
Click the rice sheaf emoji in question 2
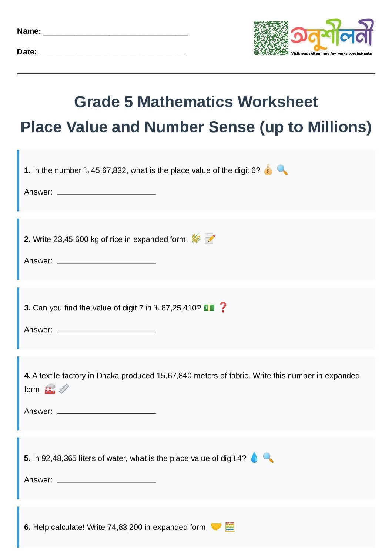coord(196,239)
